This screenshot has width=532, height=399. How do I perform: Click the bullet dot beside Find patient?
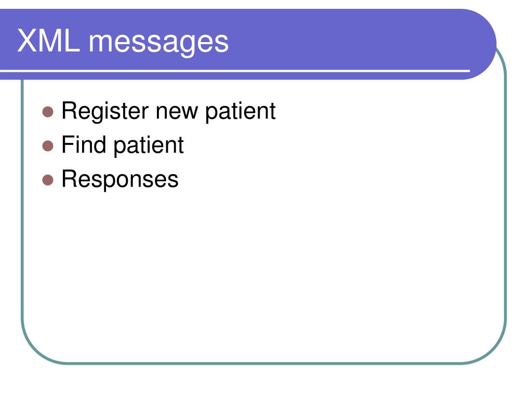(48, 146)
